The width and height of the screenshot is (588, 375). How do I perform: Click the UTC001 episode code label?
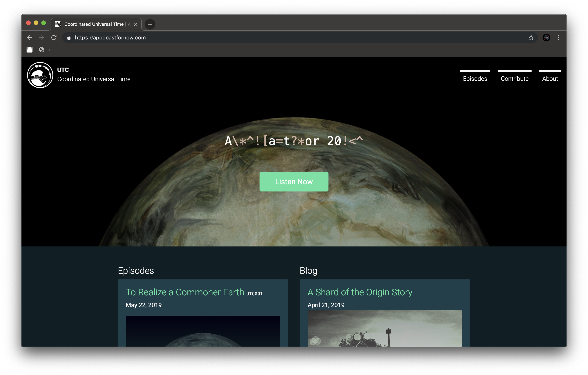pyautogui.click(x=254, y=294)
